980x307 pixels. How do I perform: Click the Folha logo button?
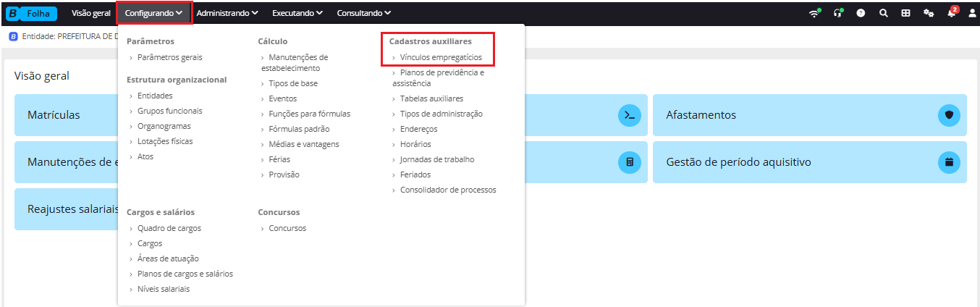point(32,13)
